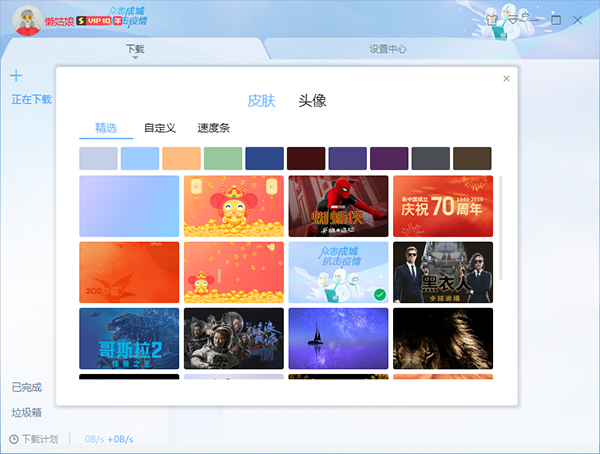The width and height of the screenshot is (600, 454).
Task: Choose the 蜘蛛侠 Spider-Man skin
Action: point(338,206)
